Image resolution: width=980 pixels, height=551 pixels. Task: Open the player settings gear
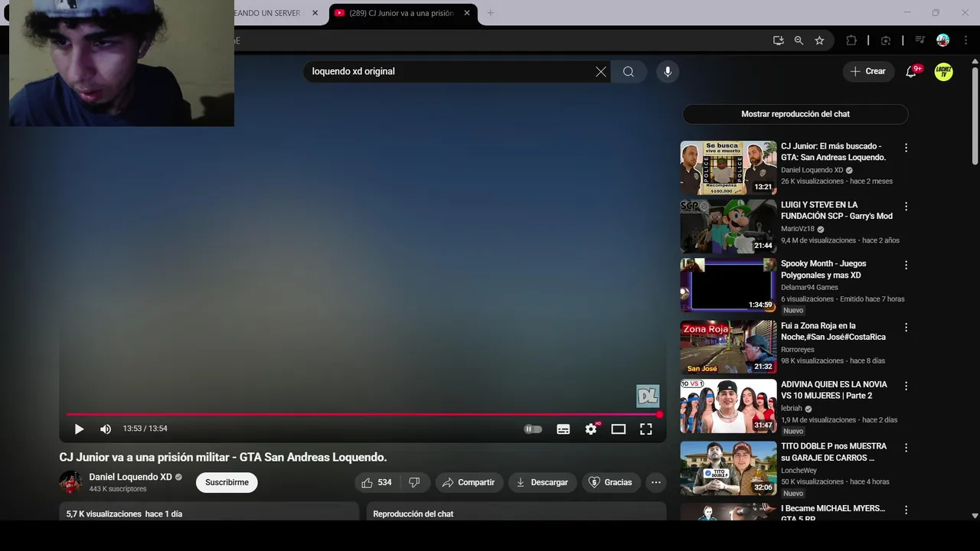click(x=591, y=429)
